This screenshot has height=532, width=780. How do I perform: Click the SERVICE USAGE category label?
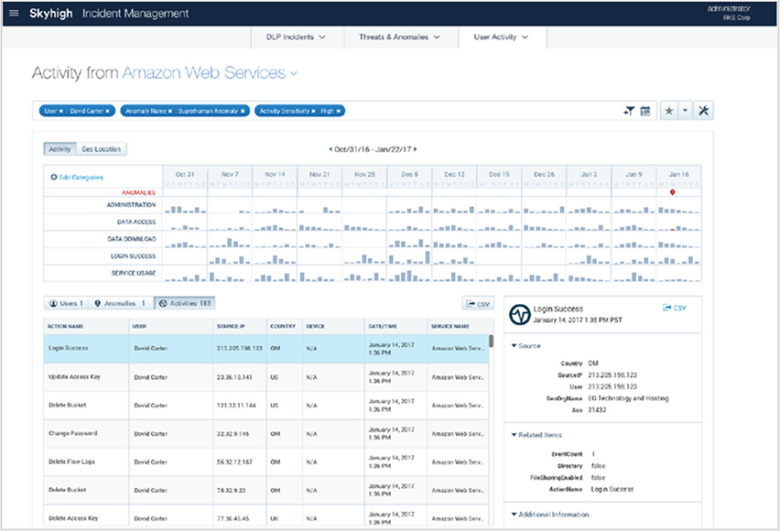pos(134,273)
